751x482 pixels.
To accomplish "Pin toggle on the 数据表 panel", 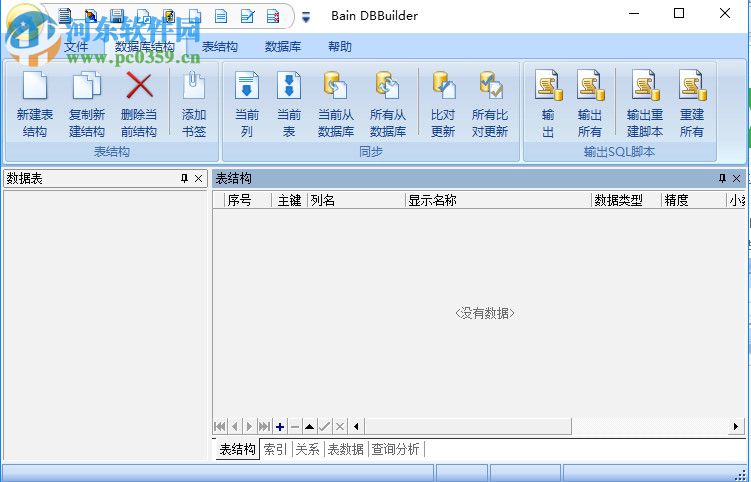I will coord(184,179).
